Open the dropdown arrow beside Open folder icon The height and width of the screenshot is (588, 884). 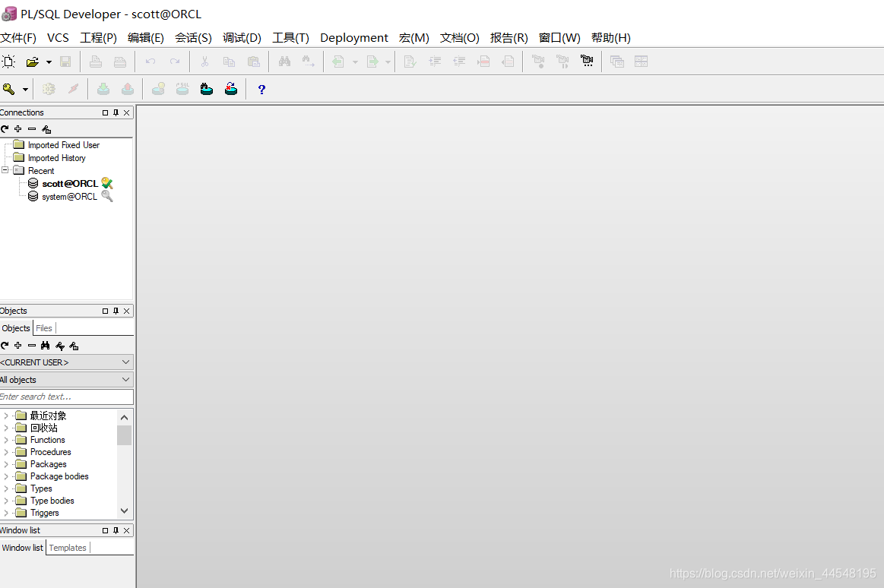[x=49, y=62]
